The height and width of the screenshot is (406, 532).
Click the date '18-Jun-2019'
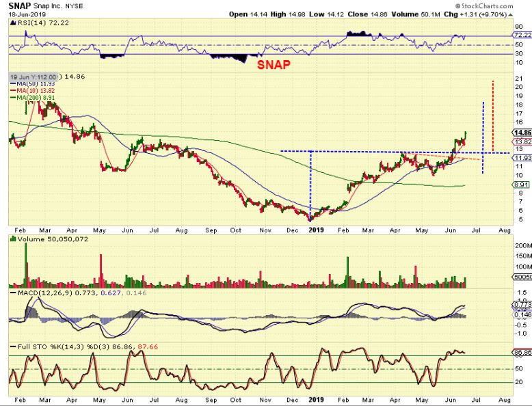[x=27, y=14]
